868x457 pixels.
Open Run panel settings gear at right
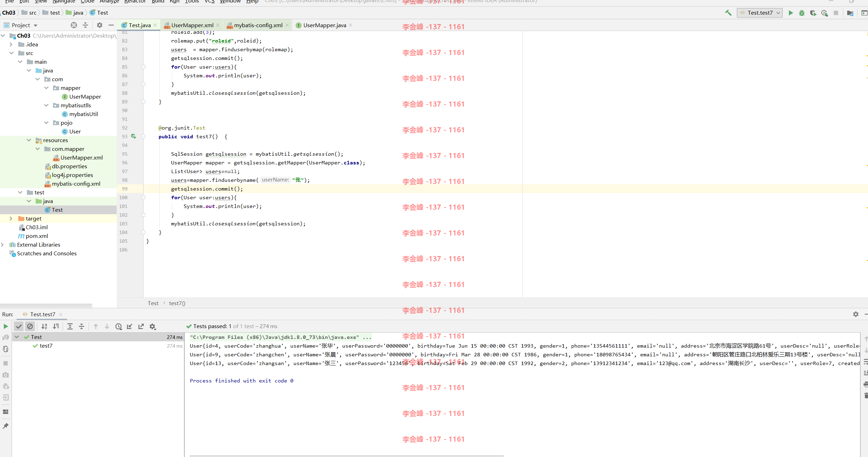click(856, 314)
